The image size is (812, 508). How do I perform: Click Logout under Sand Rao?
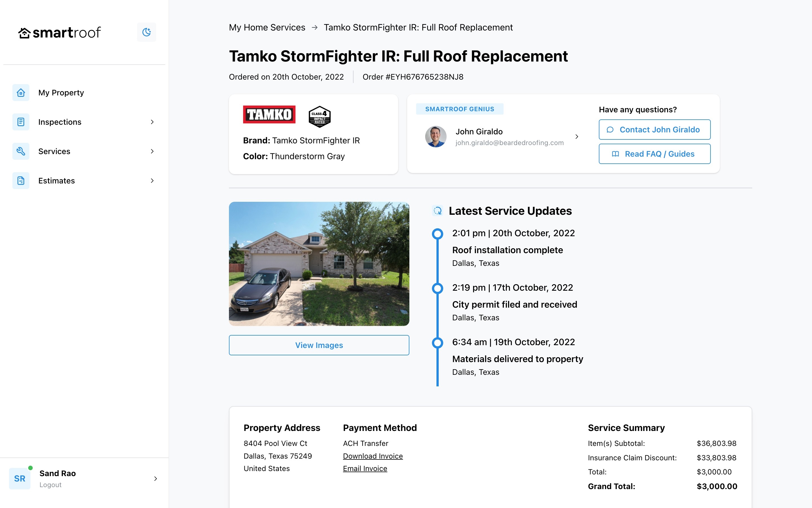point(50,485)
